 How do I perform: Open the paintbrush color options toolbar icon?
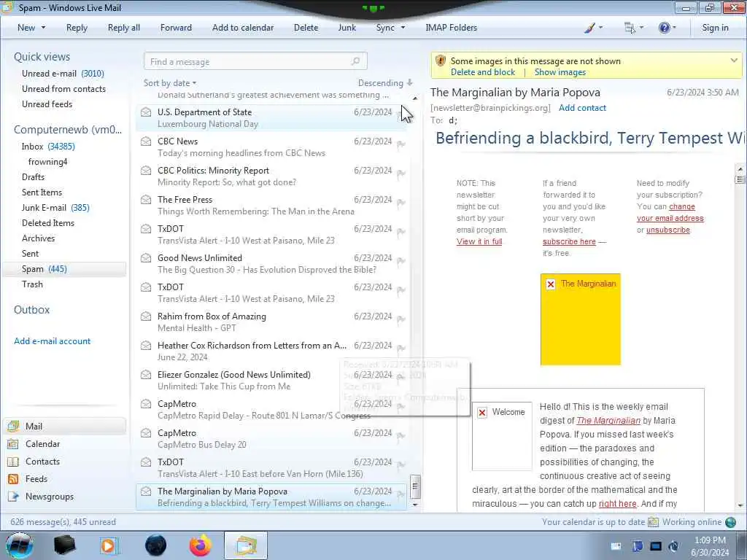[589, 28]
